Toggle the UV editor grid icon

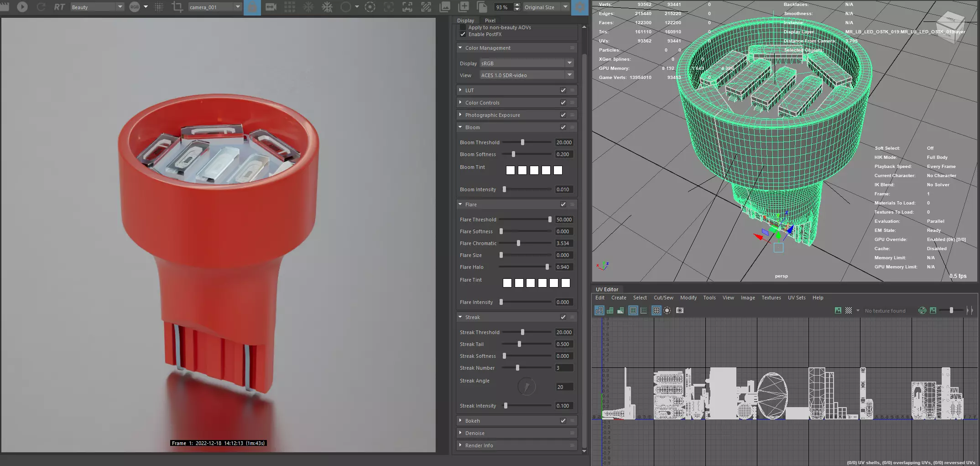coord(657,310)
